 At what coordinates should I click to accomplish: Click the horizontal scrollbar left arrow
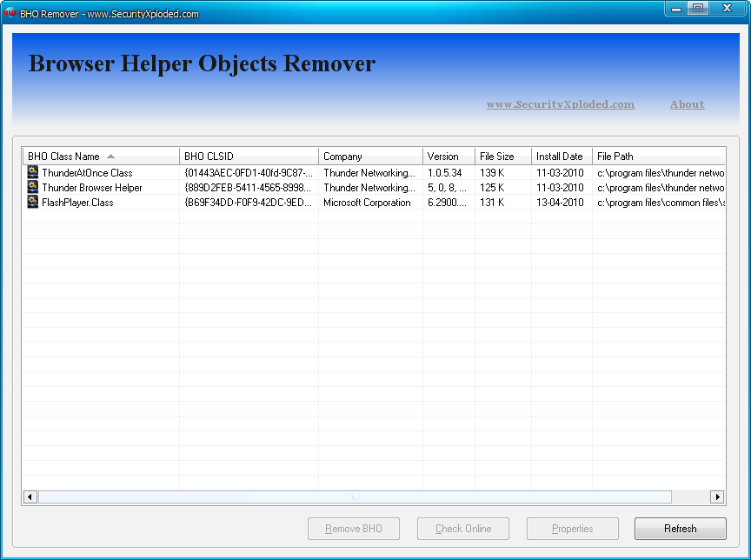tap(30, 497)
